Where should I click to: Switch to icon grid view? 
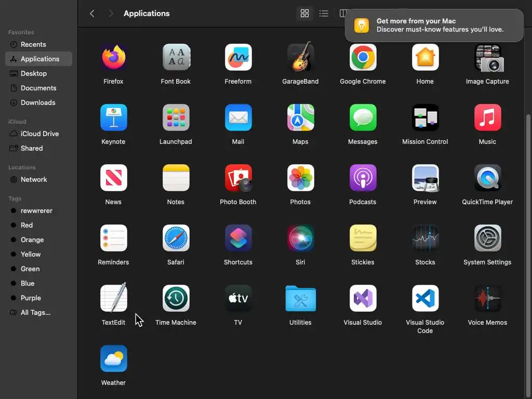coord(304,13)
